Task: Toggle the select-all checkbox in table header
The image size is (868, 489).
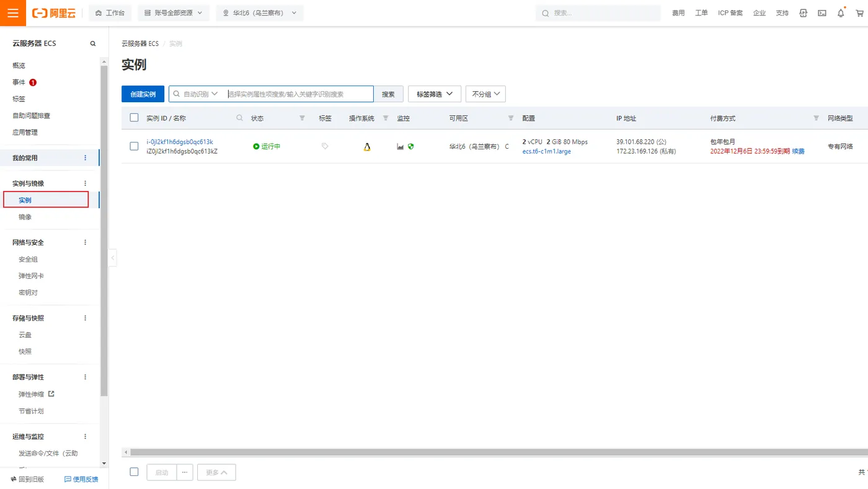Action: [134, 118]
